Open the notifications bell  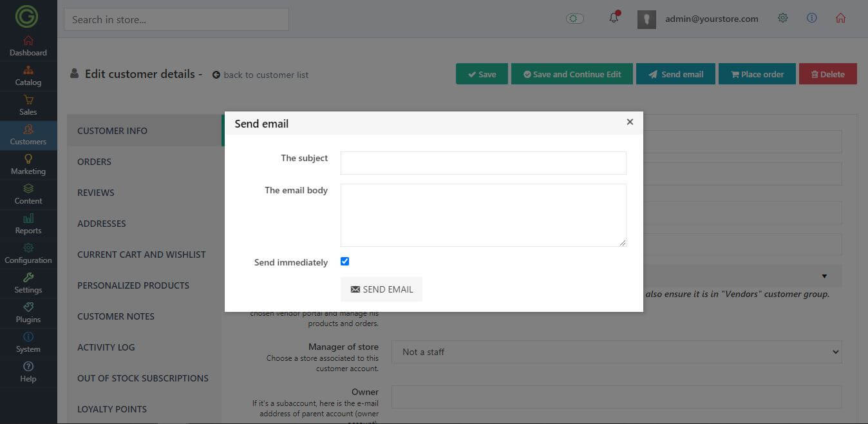point(614,18)
